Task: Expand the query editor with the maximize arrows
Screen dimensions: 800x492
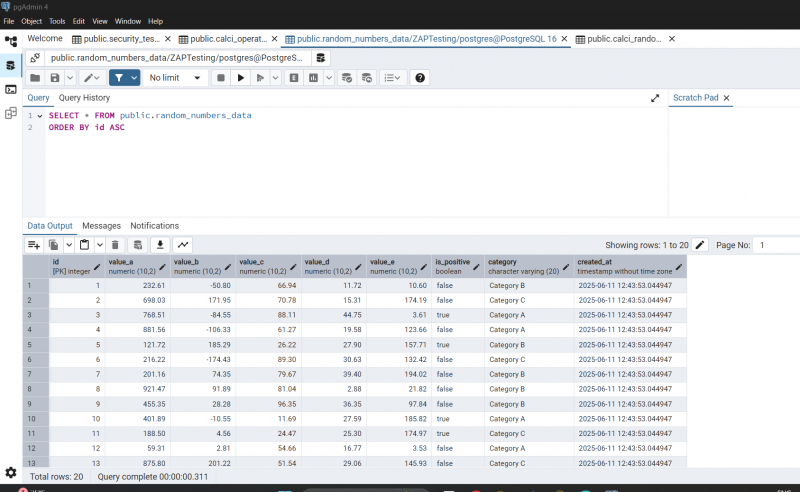Action: 655,98
